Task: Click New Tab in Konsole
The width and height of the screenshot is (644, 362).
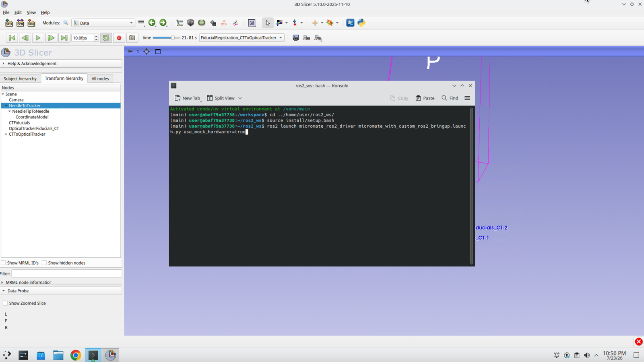Action: 188,98
